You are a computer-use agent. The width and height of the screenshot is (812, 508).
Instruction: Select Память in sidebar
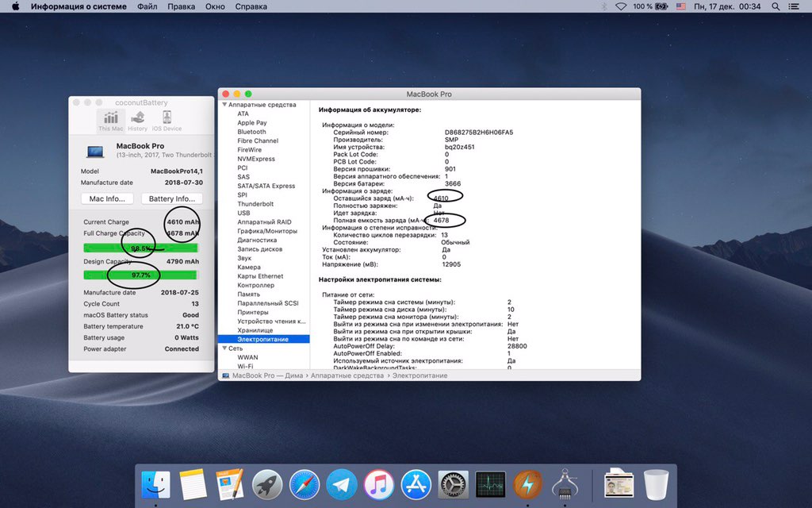point(248,294)
